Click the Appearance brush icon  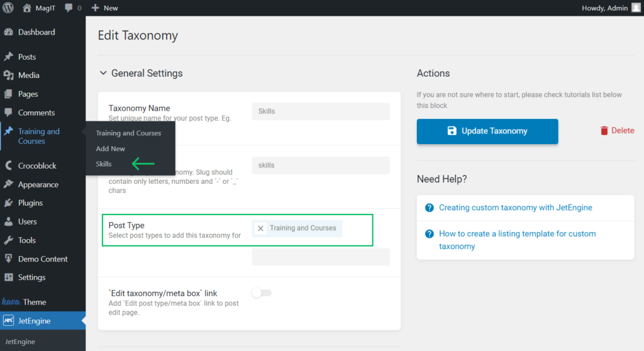click(8, 184)
